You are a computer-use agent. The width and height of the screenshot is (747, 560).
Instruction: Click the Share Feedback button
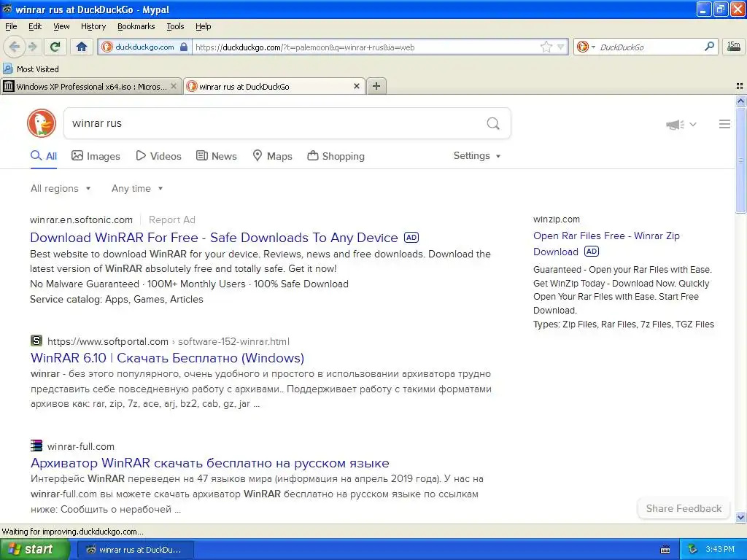pyautogui.click(x=684, y=508)
